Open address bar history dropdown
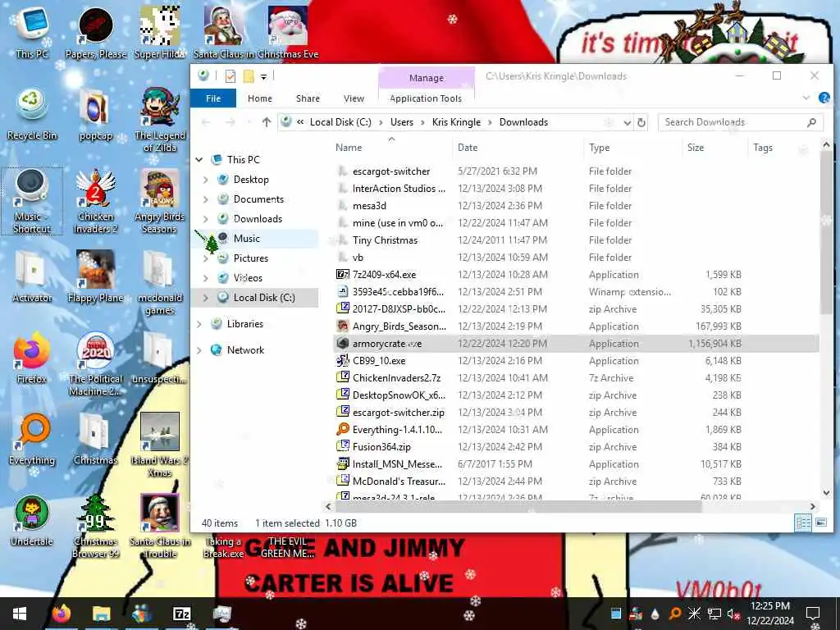Image resolution: width=840 pixels, height=630 pixels. (627, 123)
